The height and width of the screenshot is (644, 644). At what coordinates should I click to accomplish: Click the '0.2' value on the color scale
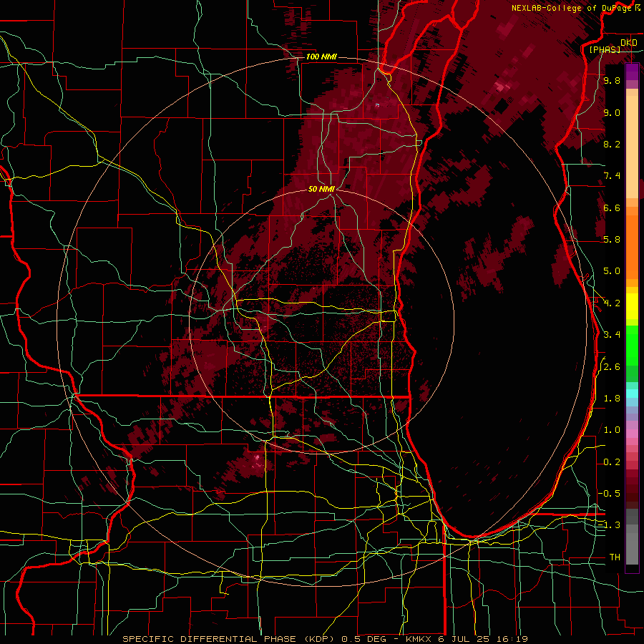[612, 462]
